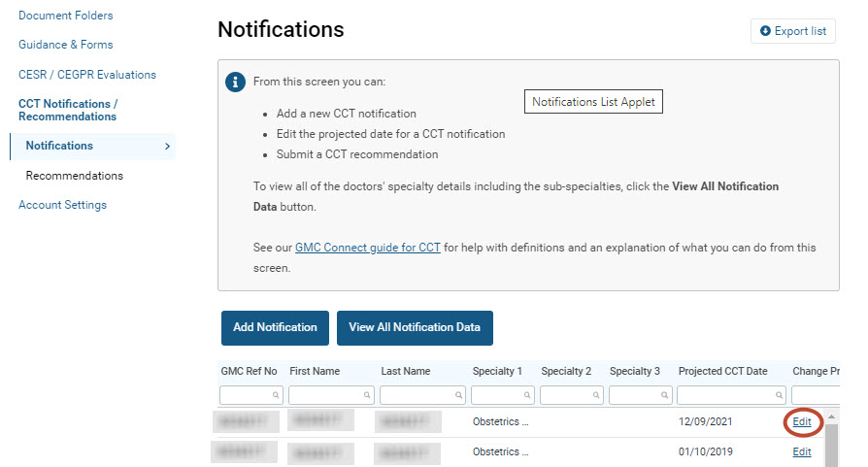The width and height of the screenshot is (868, 467).
Task: Click the 12/09/2021 date cell
Action: click(x=705, y=421)
